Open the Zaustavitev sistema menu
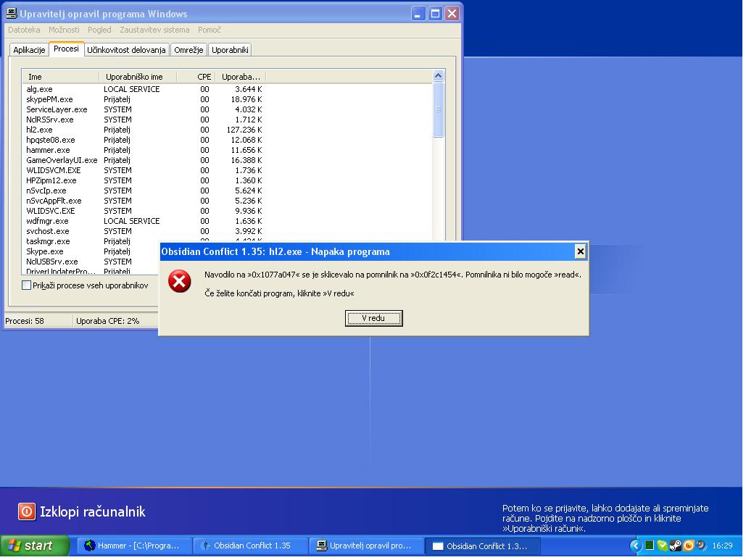This screenshot has height=560, width=746. (154, 30)
